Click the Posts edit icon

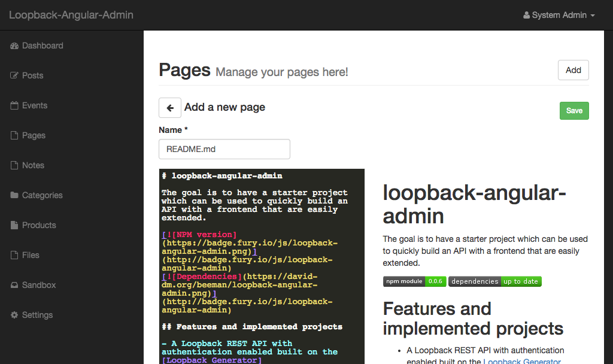click(14, 76)
